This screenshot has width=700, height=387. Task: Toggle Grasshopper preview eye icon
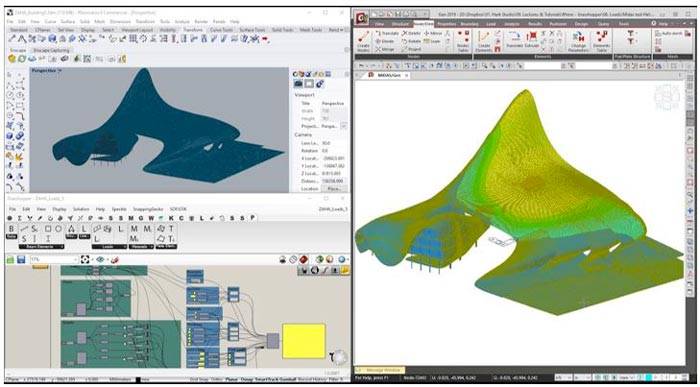(x=100, y=259)
